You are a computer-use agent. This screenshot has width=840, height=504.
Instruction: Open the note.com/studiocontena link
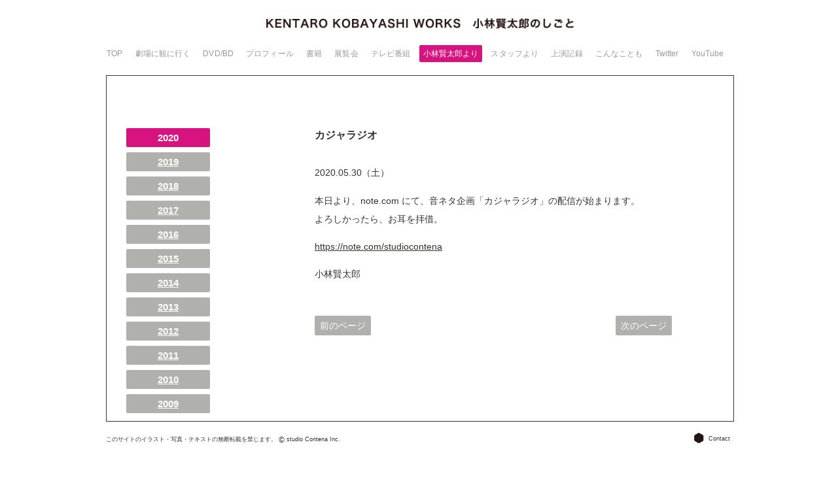coord(378,246)
